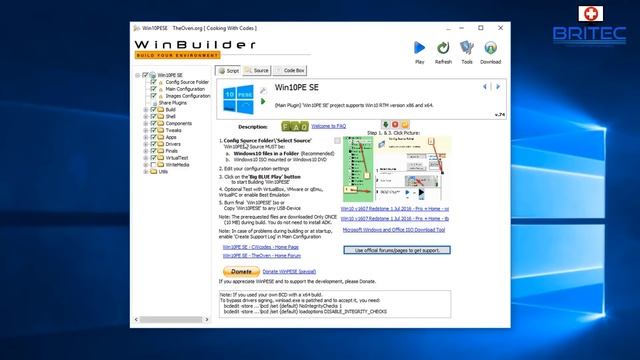Select Main Configuration in tree
Viewport: 640px width, 360px height.
[185, 89]
